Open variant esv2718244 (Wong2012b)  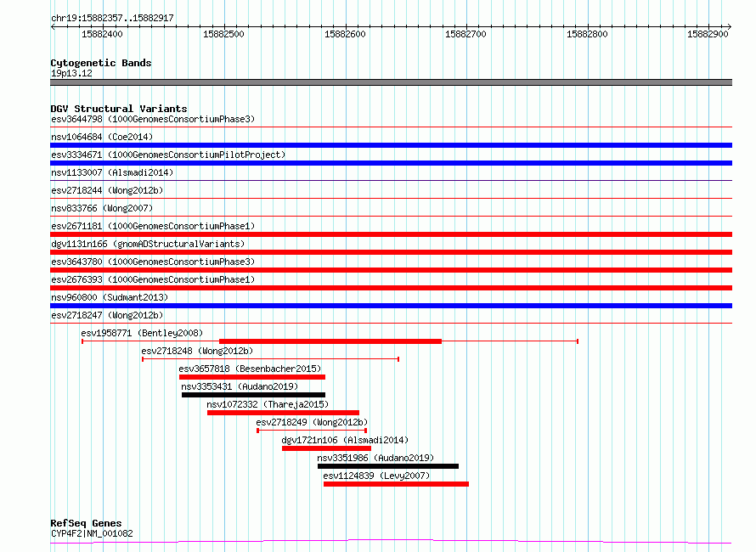107,190
